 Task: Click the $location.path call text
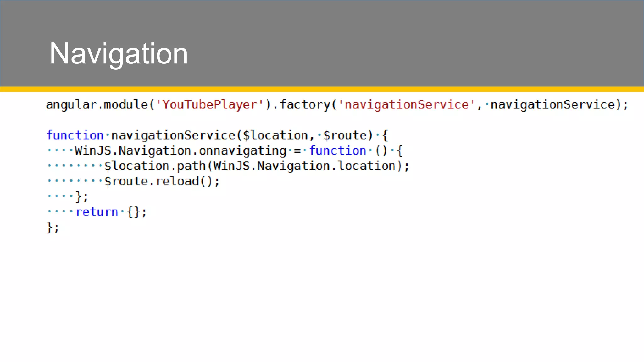click(155, 166)
